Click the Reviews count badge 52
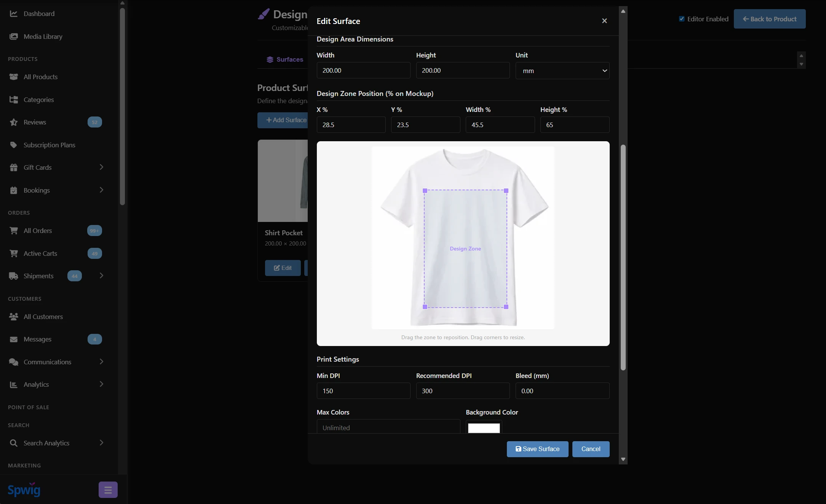826x504 pixels. point(95,122)
